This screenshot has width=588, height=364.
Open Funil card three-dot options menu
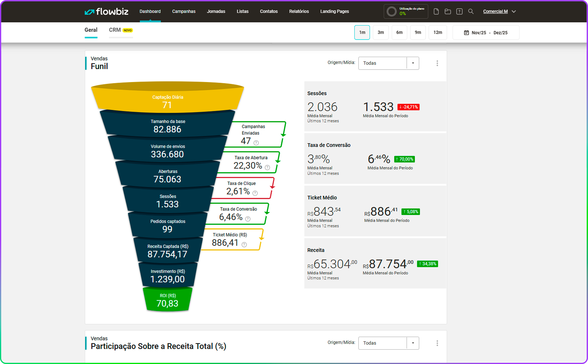(437, 63)
